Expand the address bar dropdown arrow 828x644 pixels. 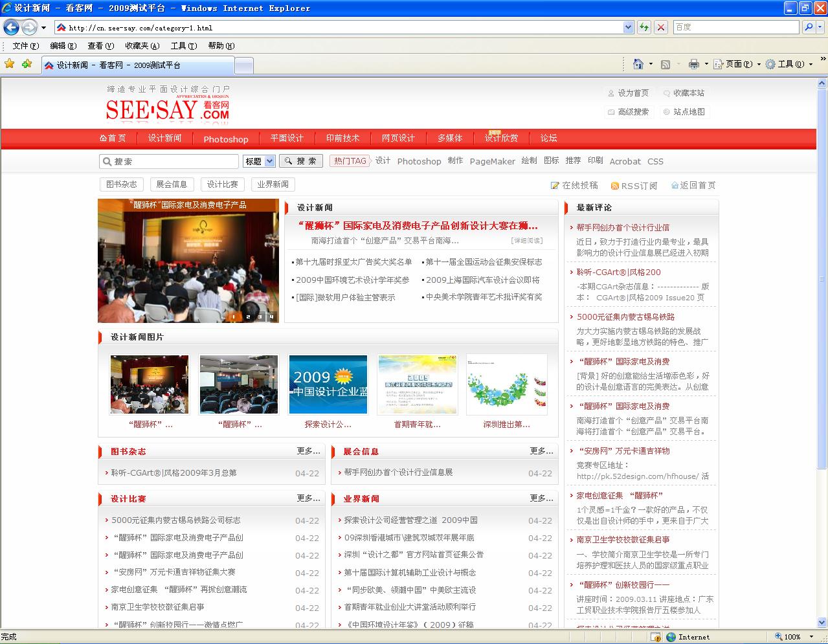pyautogui.click(x=628, y=27)
